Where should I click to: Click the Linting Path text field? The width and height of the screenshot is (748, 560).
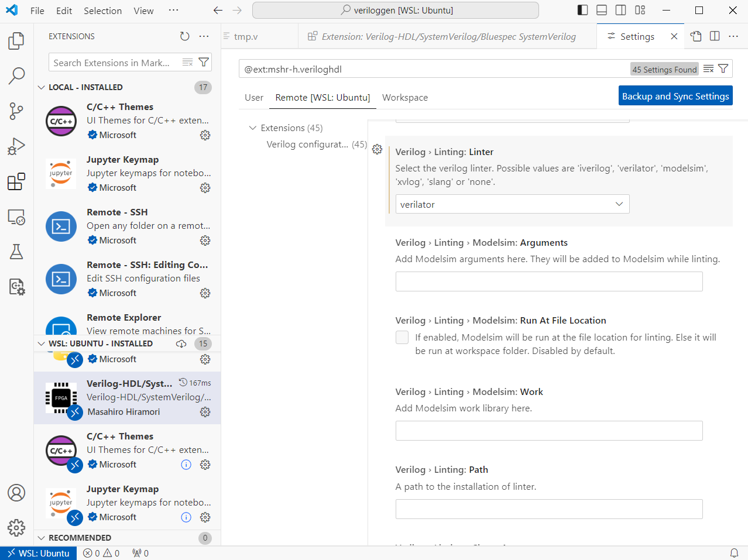(549, 509)
